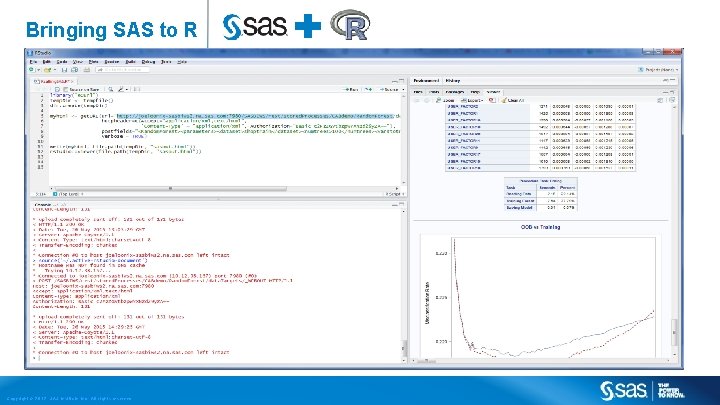Select the R script tab in source pane
Image resolution: width=720 pixels, height=405 pixels.
(53, 81)
